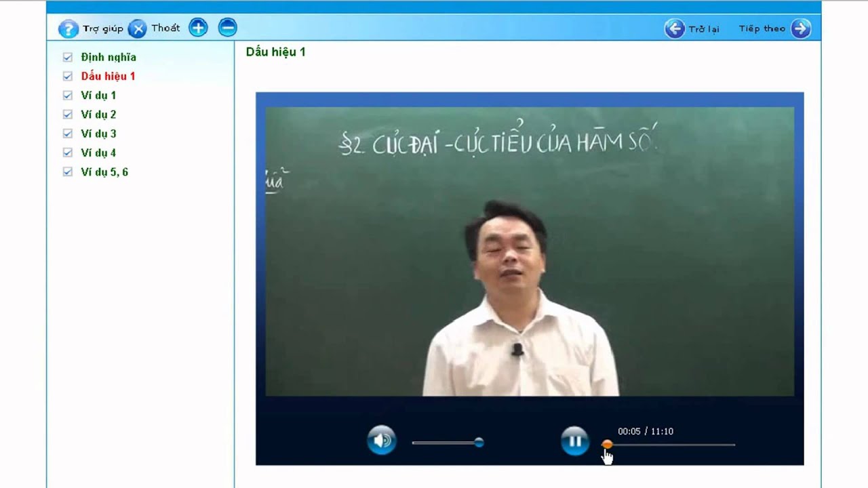Go to next lesson with right arrow icon
This screenshot has height=488, width=868.
pos(801,28)
